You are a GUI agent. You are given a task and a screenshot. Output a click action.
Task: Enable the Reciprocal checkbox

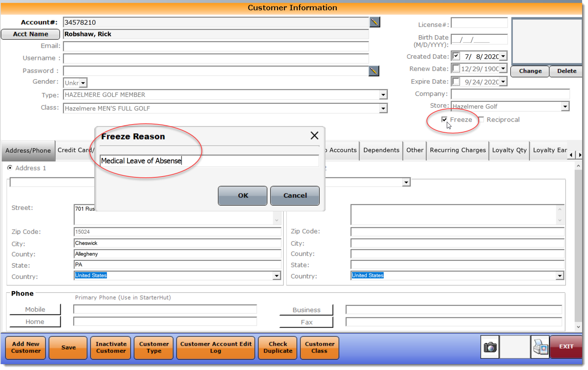pyautogui.click(x=481, y=119)
